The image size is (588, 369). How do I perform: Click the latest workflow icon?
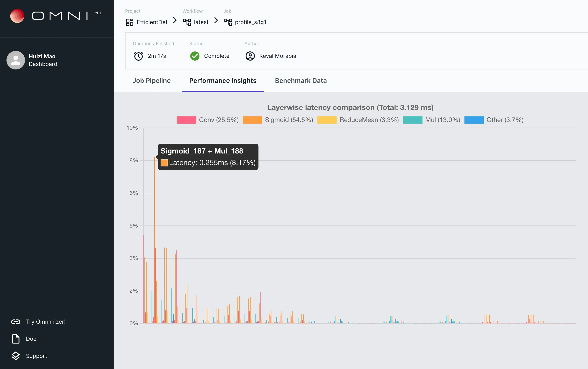[187, 22]
